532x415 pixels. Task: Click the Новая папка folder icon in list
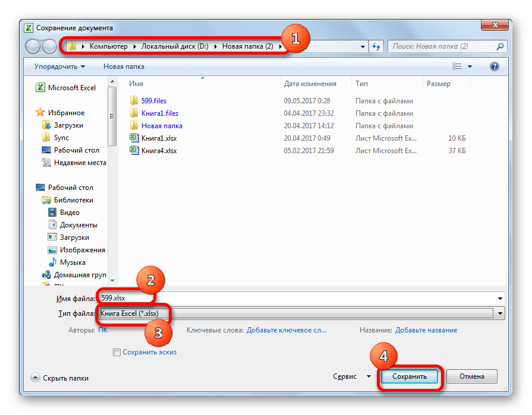[134, 125]
